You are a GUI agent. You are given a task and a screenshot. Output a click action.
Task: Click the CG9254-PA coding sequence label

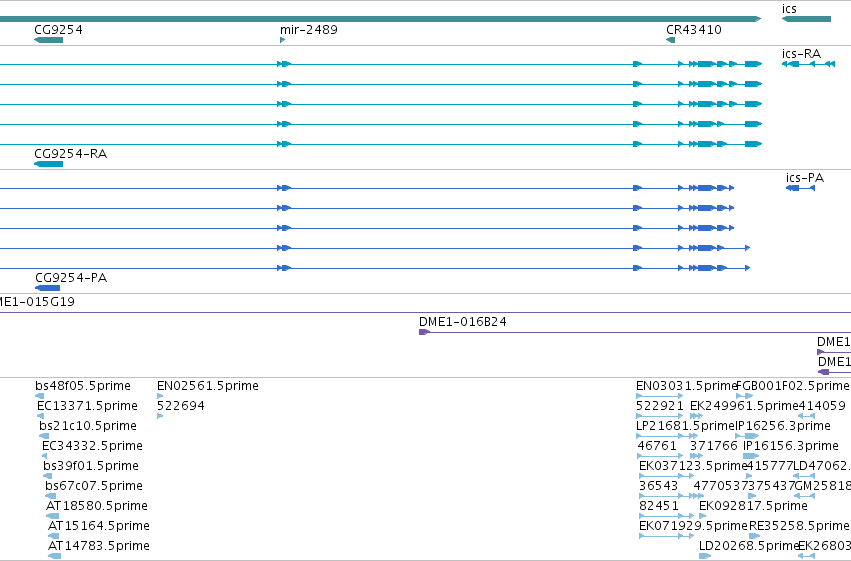71,278
